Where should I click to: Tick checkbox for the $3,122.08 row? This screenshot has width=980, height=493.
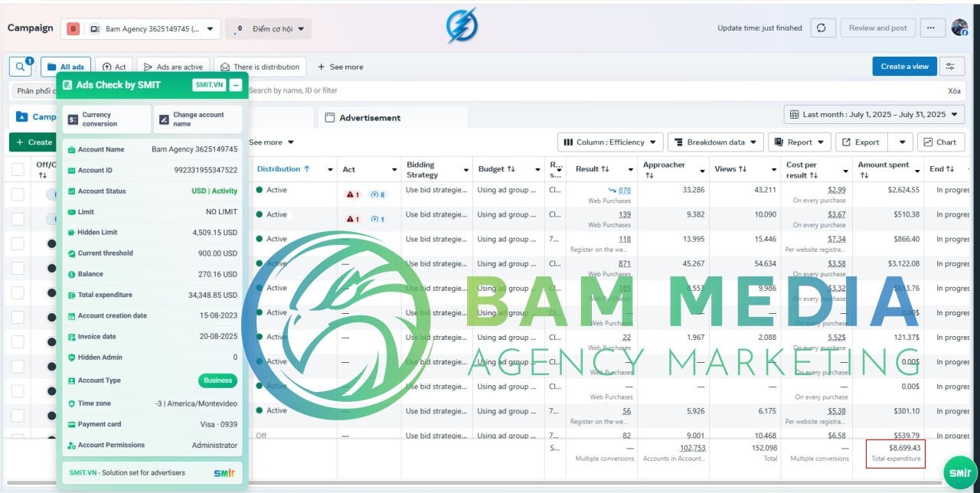[18, 268]
